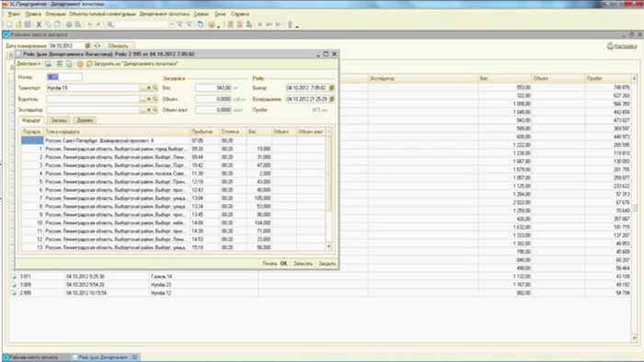
Task: Click the Транспорт selection ellipsis button
Action: (x=143, y=87)
